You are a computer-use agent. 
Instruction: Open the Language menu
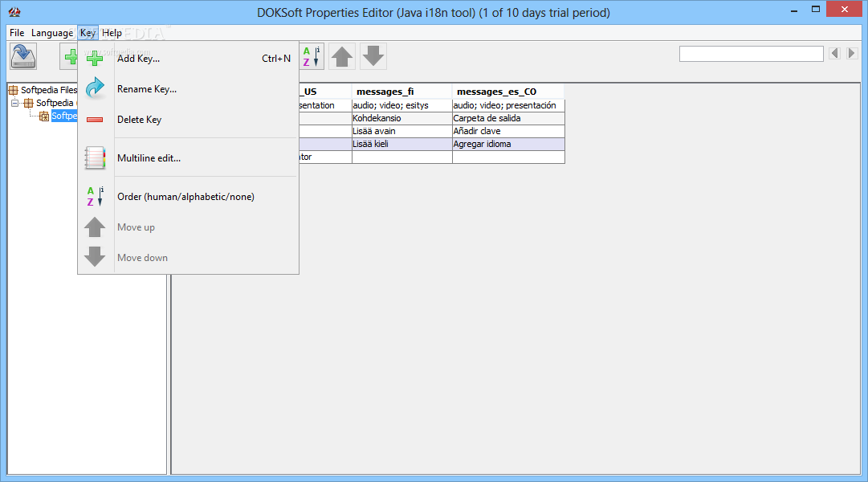coord(52,33)
